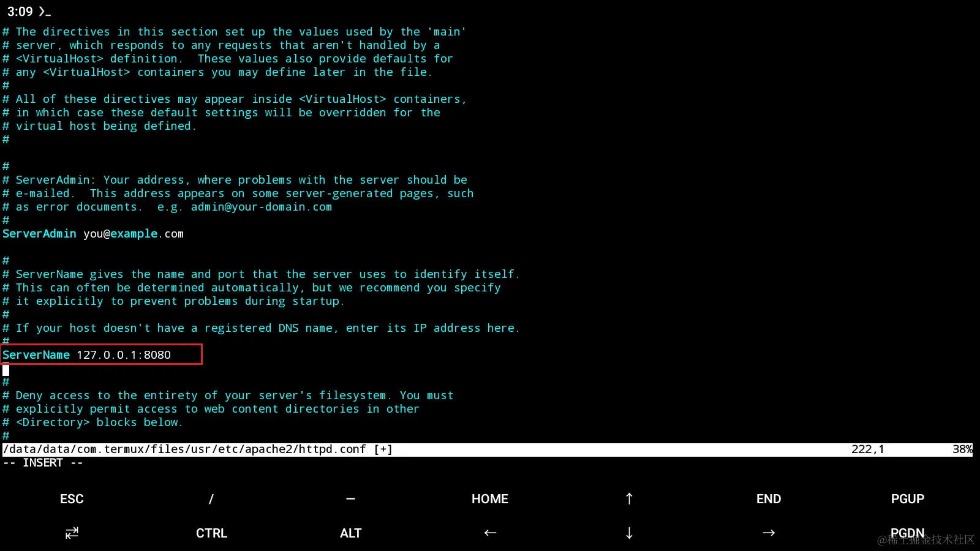Image resolution: width=980 pixels, height=551 pixels.
Task: Click 'ServerAdmin: Your address' comment line
Action: pyautogui.click(x=235, y=180)
